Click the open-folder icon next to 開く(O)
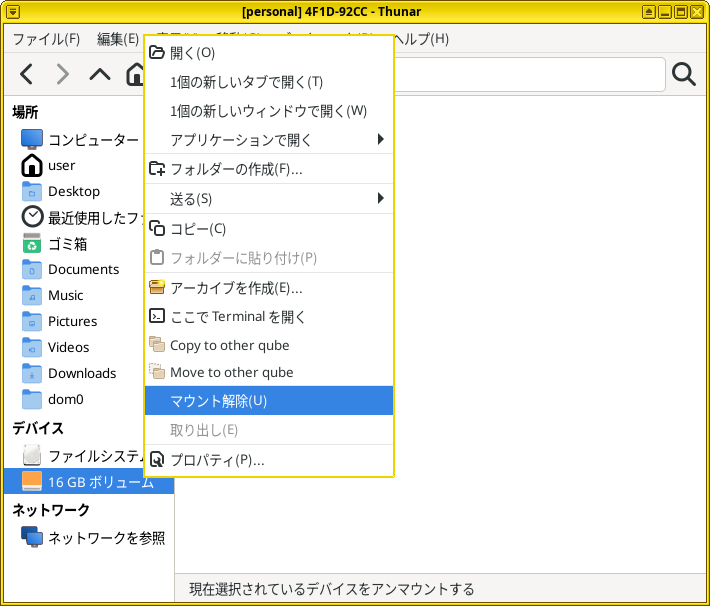The width and height of the screenshot is (710, 606). [x=157, y=53]
